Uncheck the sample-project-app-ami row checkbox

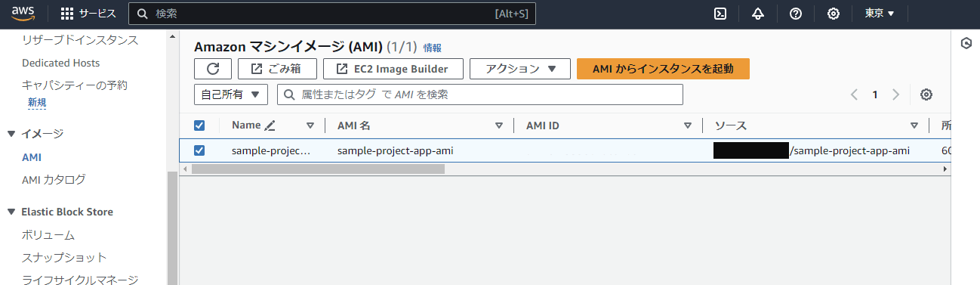pyautogui.click(x=199, y=150)
